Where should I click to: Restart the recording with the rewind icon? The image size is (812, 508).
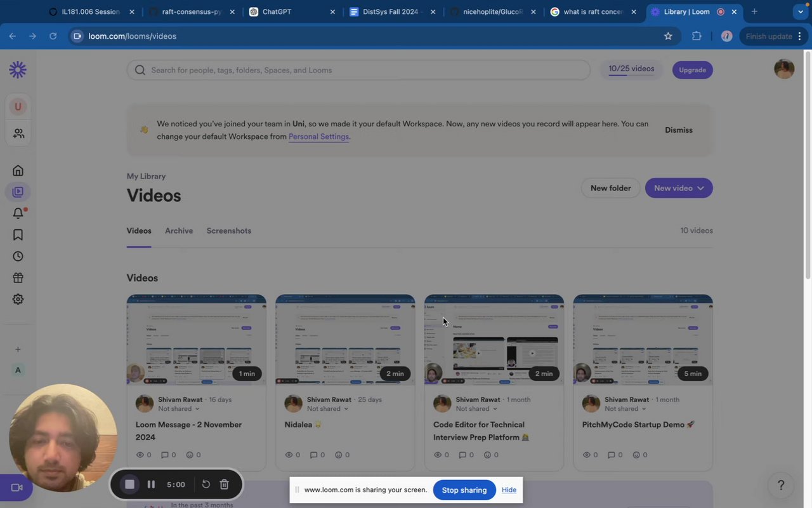tap(206, 485)
